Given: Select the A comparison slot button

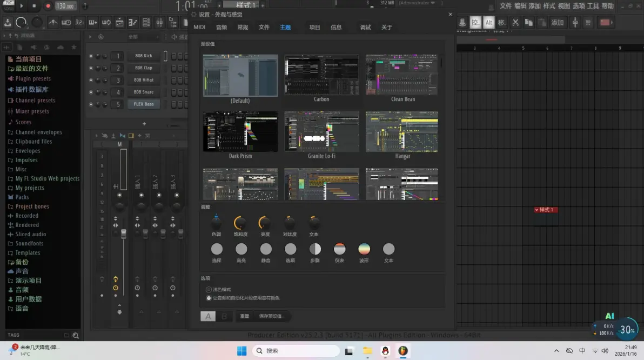Looking at the screenshot, I should [208, 316].
